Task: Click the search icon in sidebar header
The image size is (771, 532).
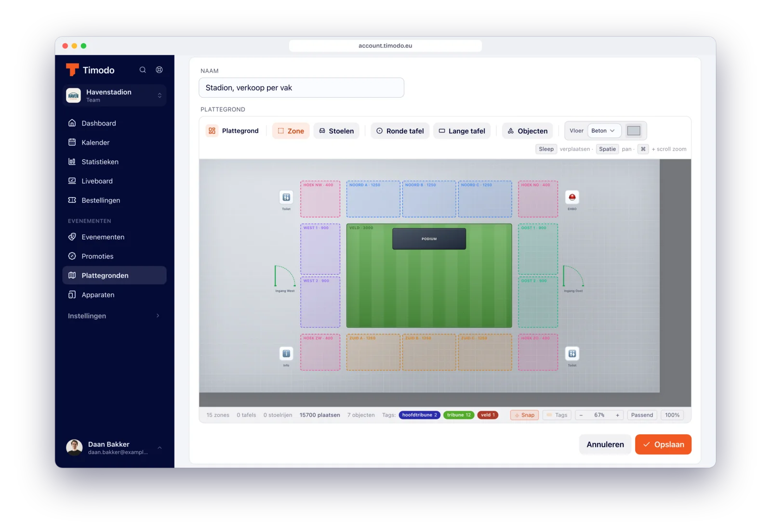Action: pos(143,70)
